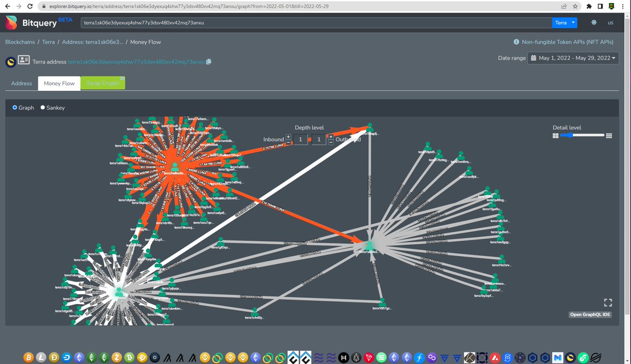Open the us language selector
Screen dimensions: 631x364
[610, 23]
